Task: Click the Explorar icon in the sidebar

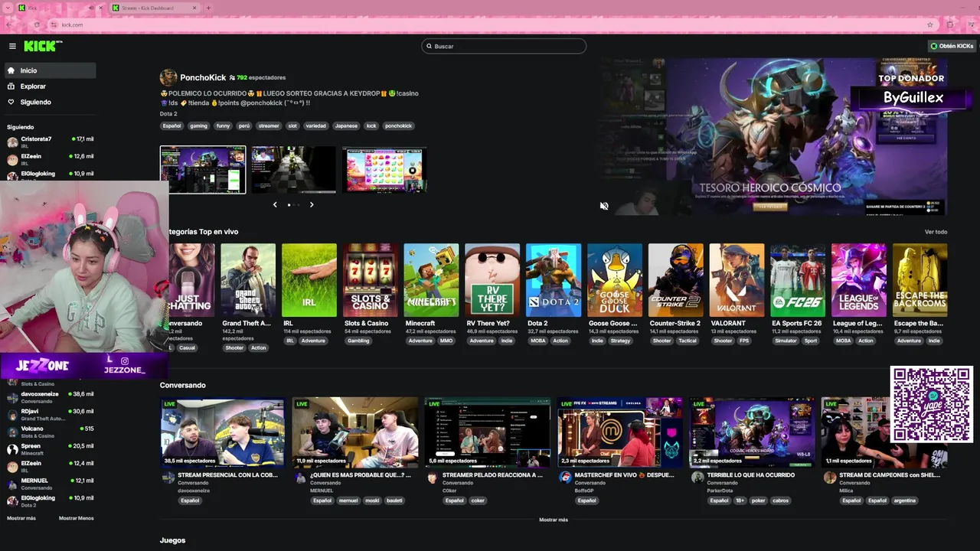Action: 11,86
